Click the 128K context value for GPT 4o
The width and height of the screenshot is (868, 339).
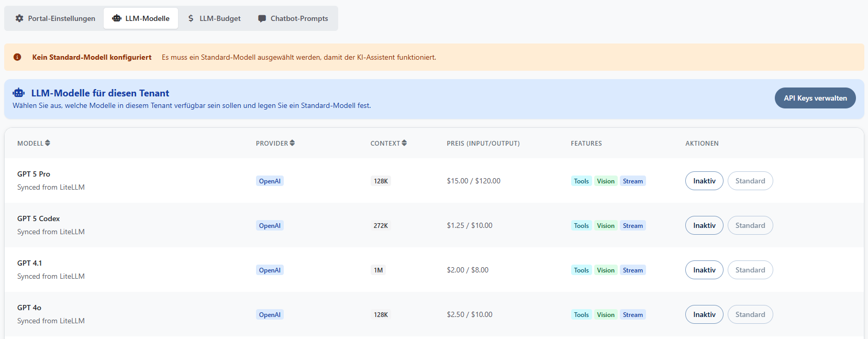pos(381,315)
